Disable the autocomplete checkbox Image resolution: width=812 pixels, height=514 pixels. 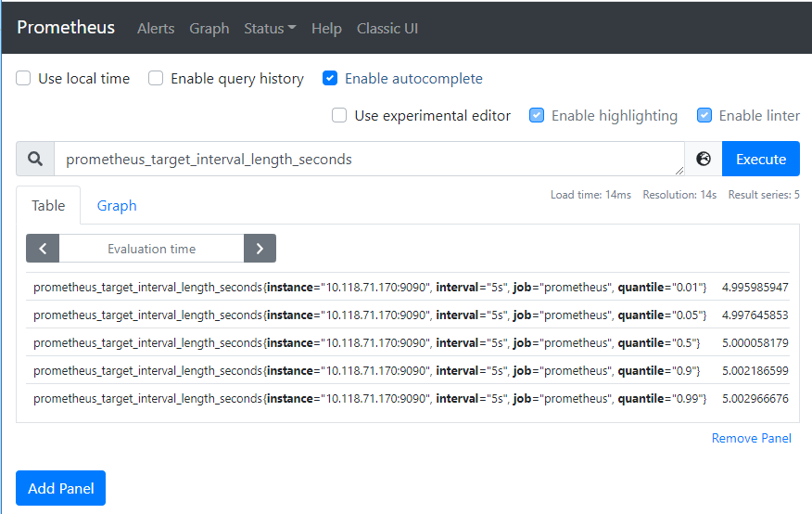[x=330, y=79]
